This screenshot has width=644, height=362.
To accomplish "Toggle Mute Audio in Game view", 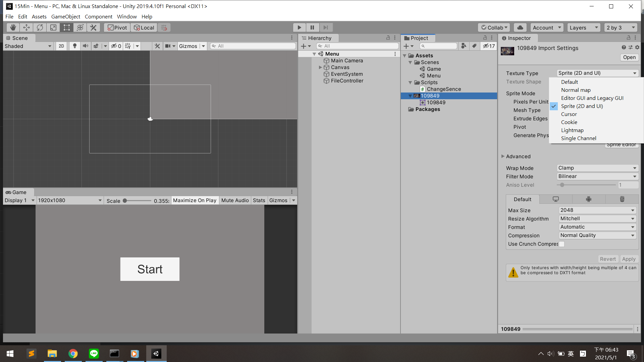I will 235,200.
